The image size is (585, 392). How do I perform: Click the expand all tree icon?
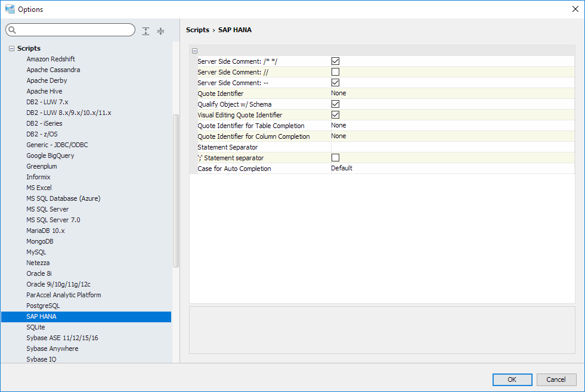pyautogui.click(x=146, y=31)
